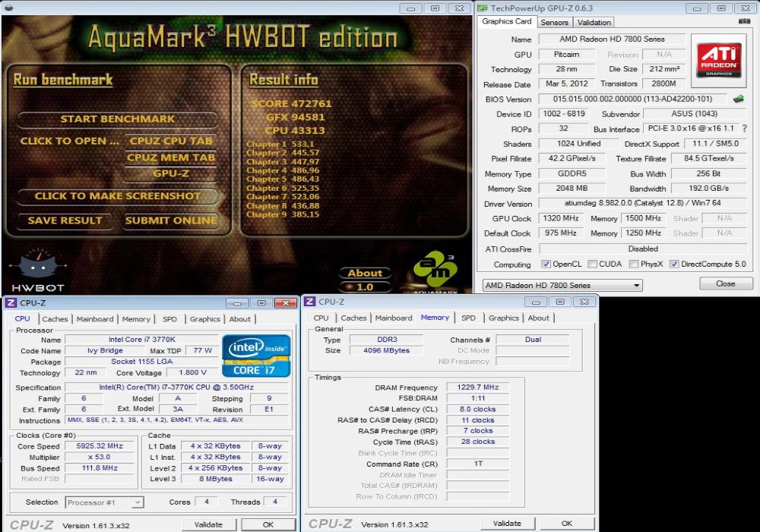Click CLICK TO MAKE SCREENSHOT button
Screen dimensions: 760x532
[117, 196]
